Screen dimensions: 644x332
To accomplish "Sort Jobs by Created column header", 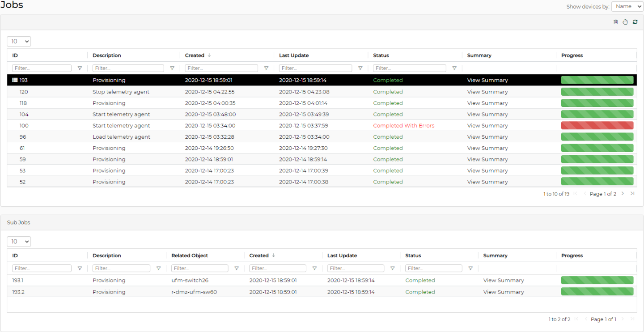I will [x=195, y=55].
